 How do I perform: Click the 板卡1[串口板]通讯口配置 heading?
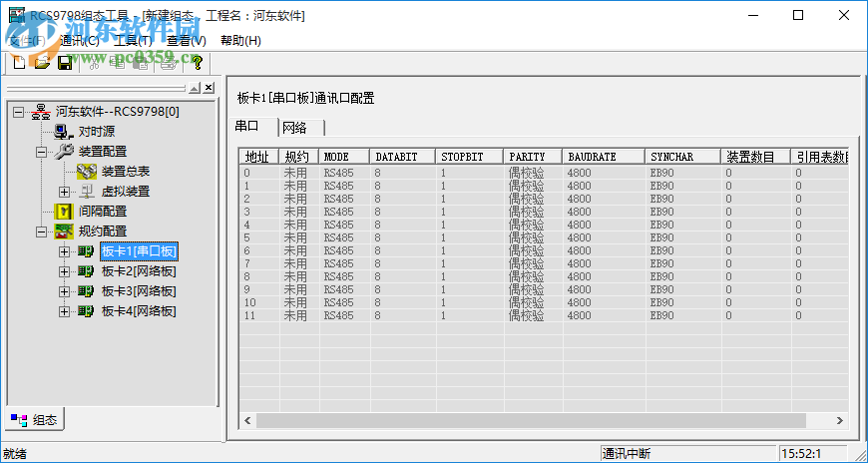pos(306,99)
